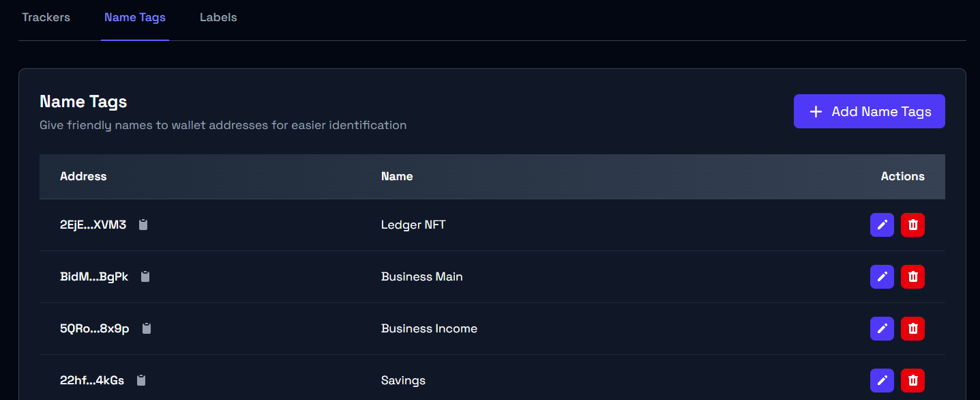The height and width of the screenshot is (400, 980).
Task: Edit the Savings name tag
Action: (882, 380)
